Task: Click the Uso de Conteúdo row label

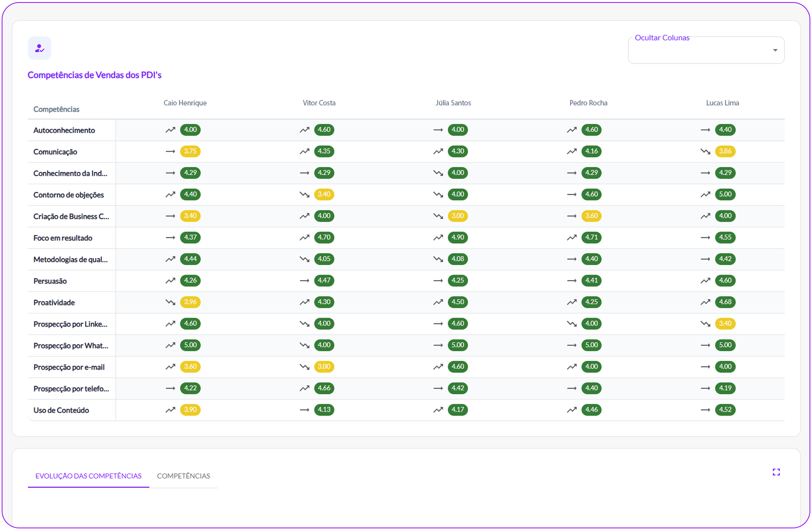Action: click(x=61, y=410)
